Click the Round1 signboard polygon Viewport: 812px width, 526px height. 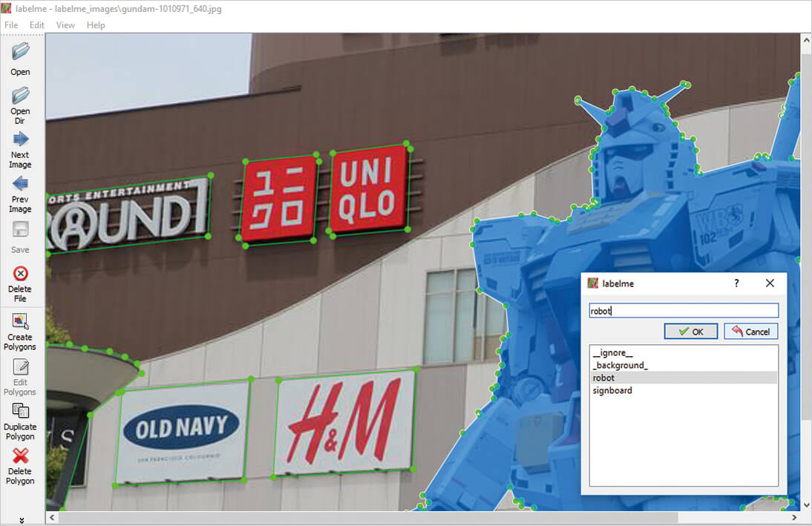[128, 214]
